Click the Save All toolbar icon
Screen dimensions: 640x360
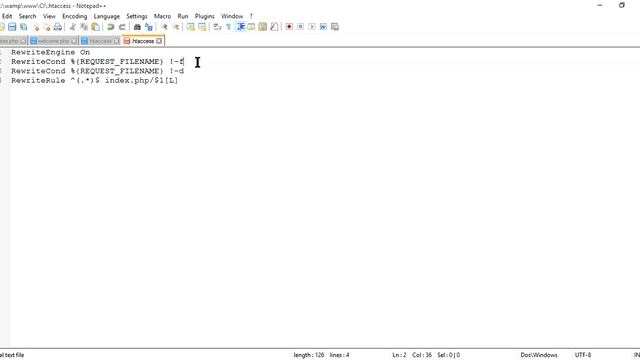click(24, 27)
